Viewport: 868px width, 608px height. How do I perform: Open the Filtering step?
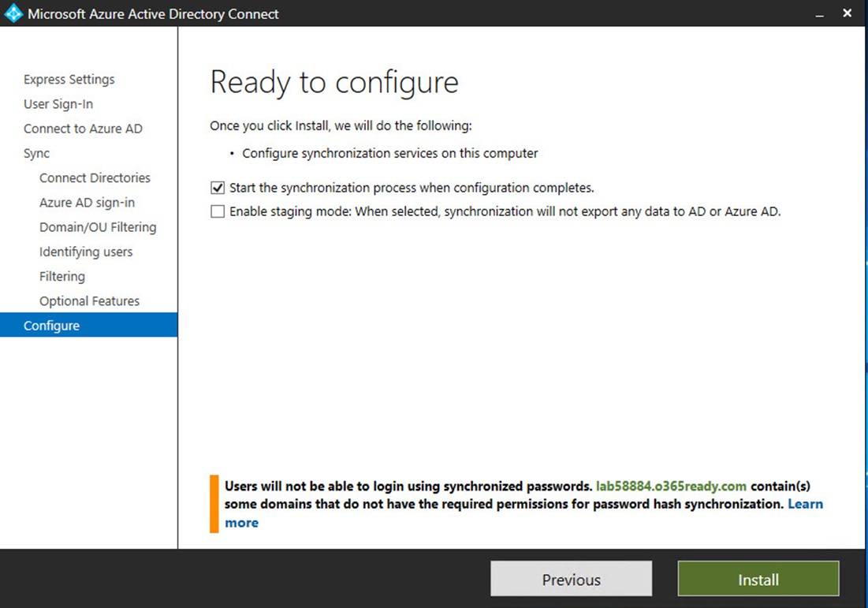(x=62, y=276)
